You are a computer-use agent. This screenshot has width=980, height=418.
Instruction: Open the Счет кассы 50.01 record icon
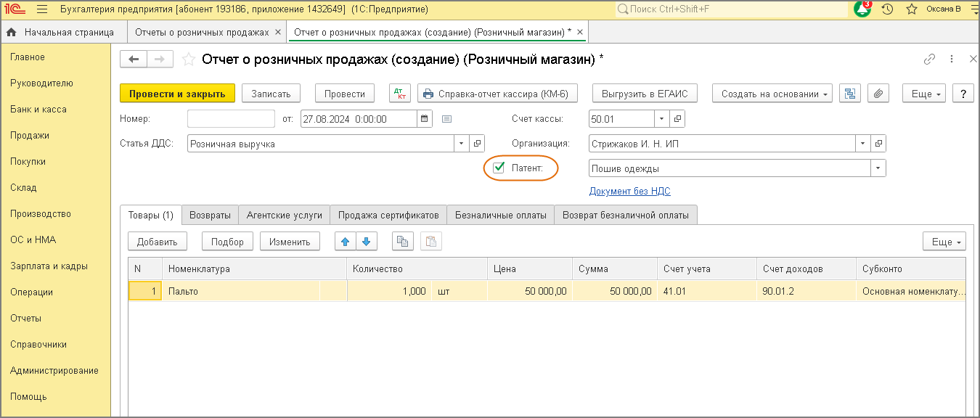pos(678,119)
